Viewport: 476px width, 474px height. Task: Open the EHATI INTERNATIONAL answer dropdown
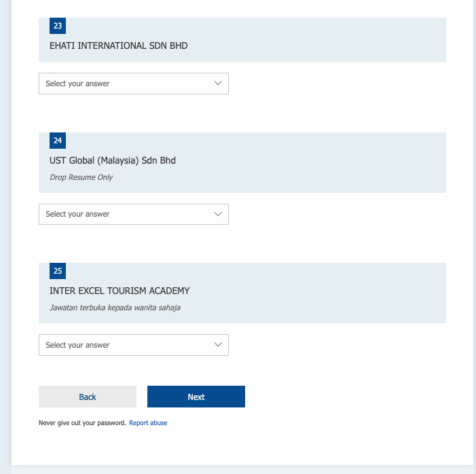pyautogui.click(x=133, y=84)
